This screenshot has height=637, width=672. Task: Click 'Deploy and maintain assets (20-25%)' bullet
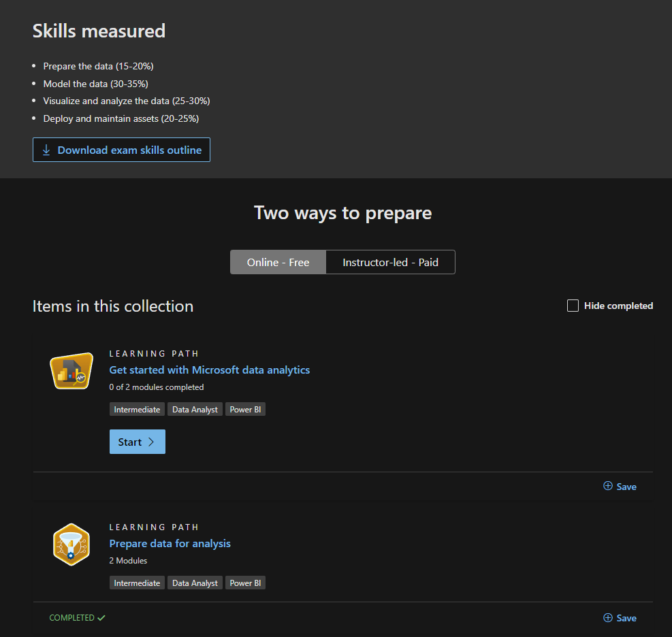(x=121, y=118)
